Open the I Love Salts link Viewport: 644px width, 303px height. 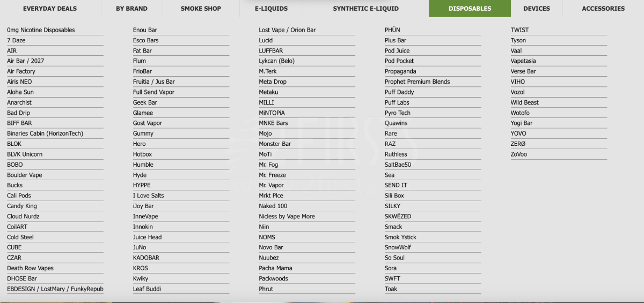149,196
